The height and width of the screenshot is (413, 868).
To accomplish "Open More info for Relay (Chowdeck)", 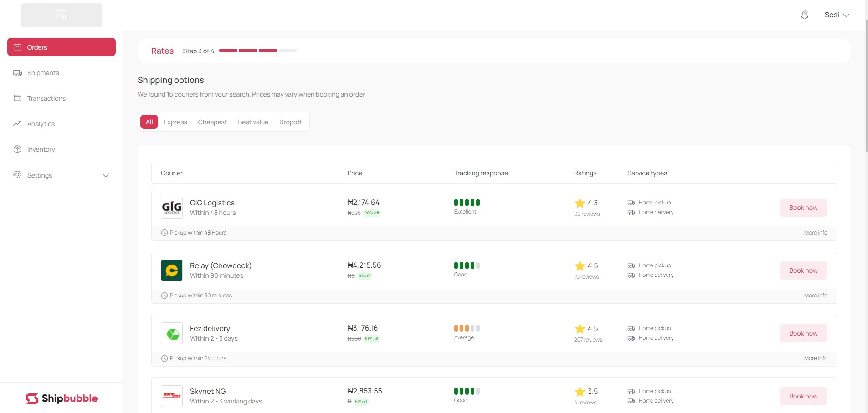I will point(816,296).
